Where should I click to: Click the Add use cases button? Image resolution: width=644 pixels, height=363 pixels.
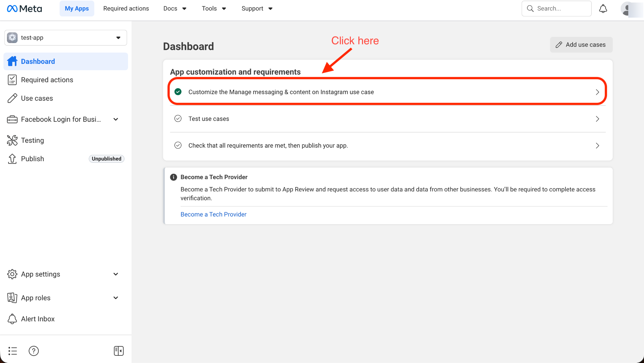pos(581,45)
